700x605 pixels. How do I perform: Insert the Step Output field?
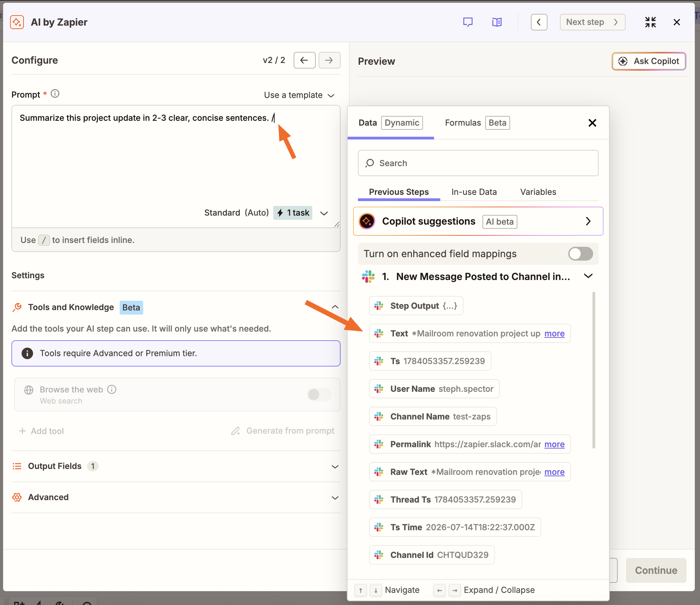tap(416, 306)
